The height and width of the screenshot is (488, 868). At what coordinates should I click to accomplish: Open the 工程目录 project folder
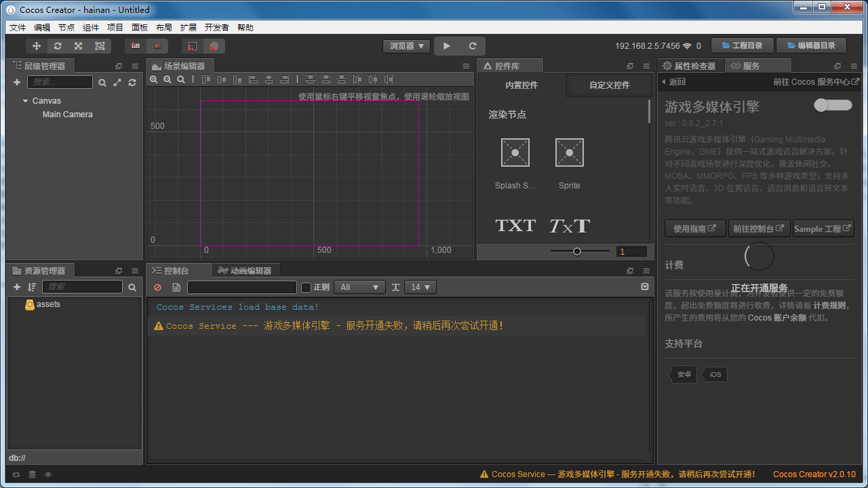coord(741,45)
